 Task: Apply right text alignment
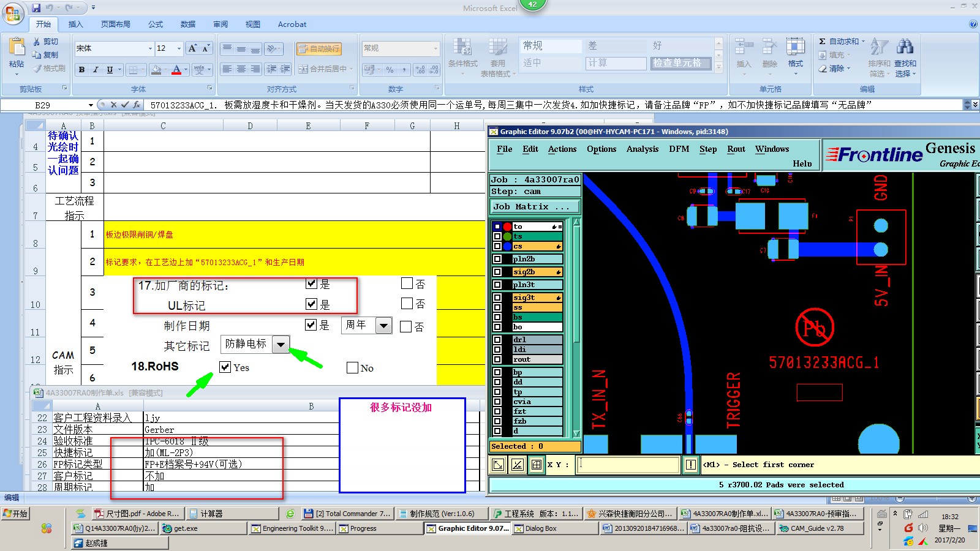coord(255,69)
